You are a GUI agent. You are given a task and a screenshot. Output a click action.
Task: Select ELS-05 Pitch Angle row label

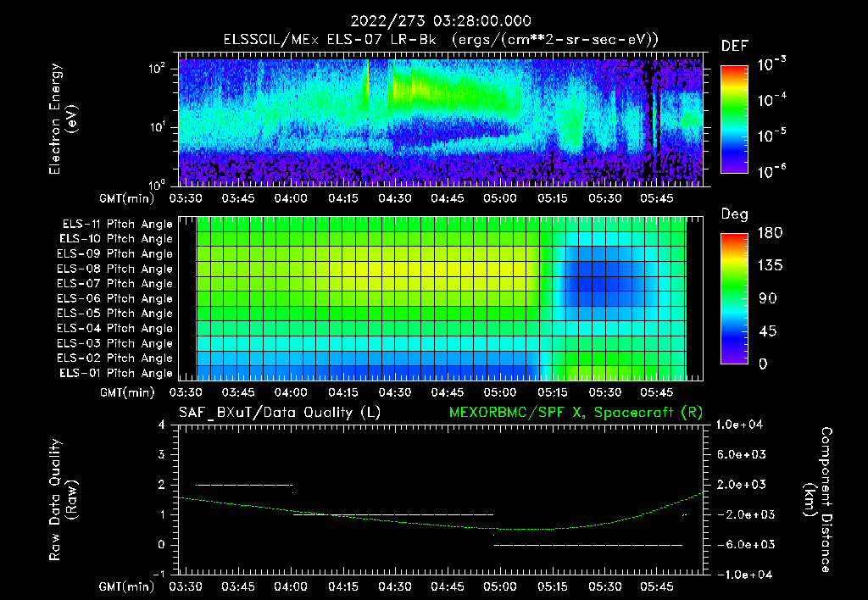click(115, 314)
